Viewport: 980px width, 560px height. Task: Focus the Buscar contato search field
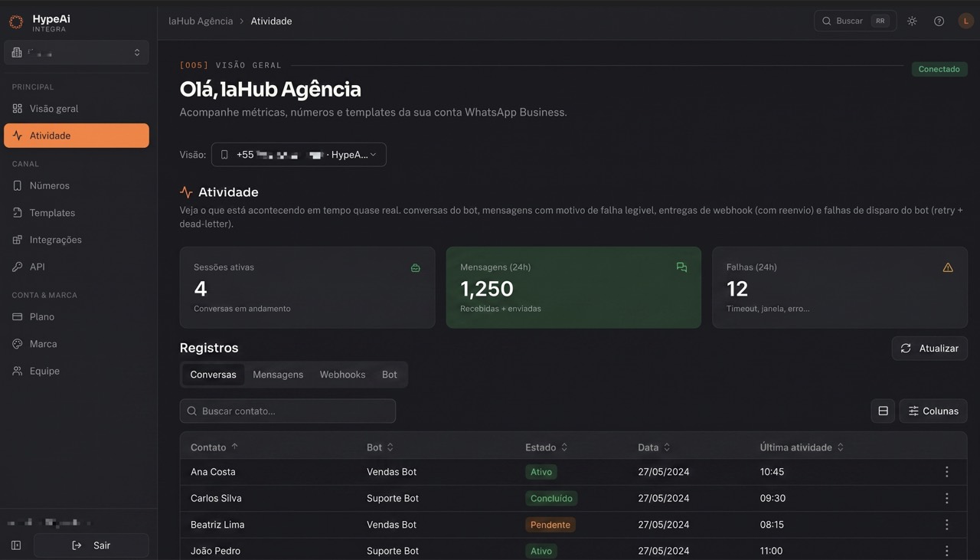tap(288, 411)
